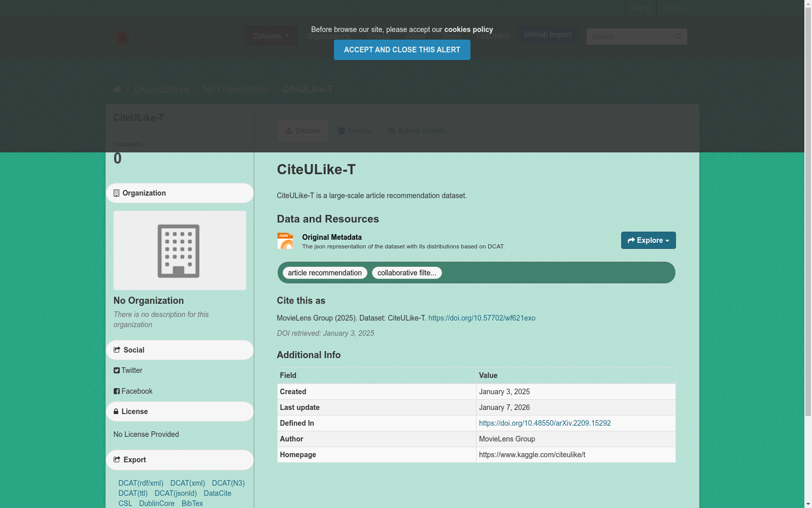Export as DataCite
812x508 pixels.
pos(218,493)
